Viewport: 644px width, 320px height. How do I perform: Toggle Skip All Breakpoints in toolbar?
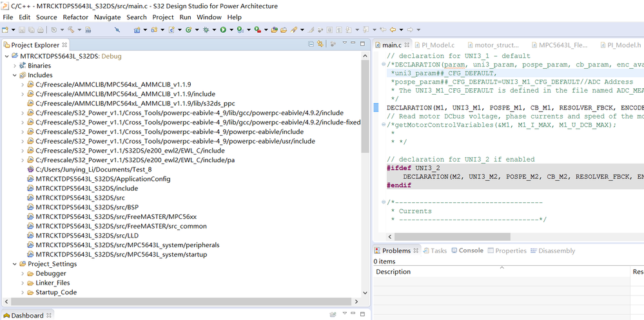coord(117,30)
